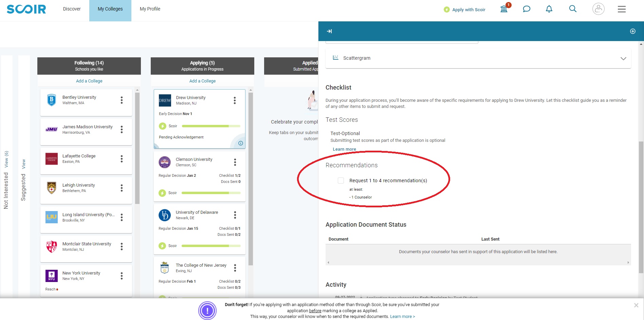This screenshot has height=320, width=644.
Task: Click the Clemson University application progress bar
Action: pos(211,193)
